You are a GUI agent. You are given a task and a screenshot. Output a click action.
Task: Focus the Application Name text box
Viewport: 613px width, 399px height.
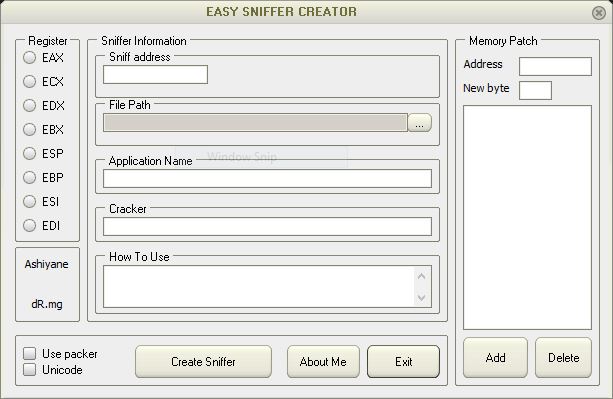click(267, 179)
